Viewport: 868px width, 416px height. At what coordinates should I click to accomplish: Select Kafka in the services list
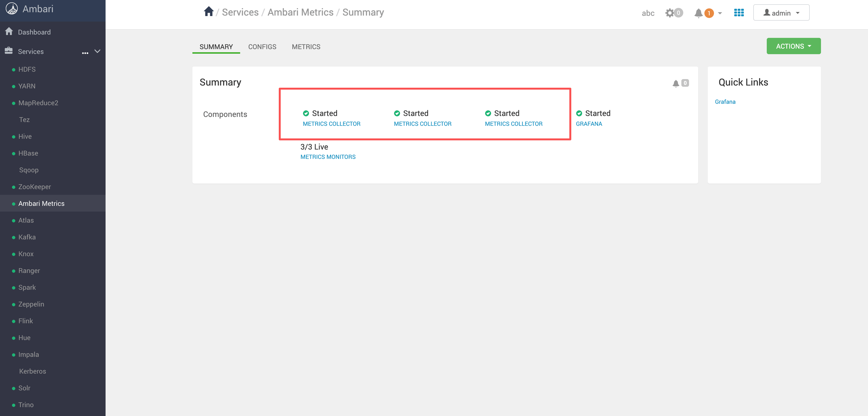coord(27,237)
